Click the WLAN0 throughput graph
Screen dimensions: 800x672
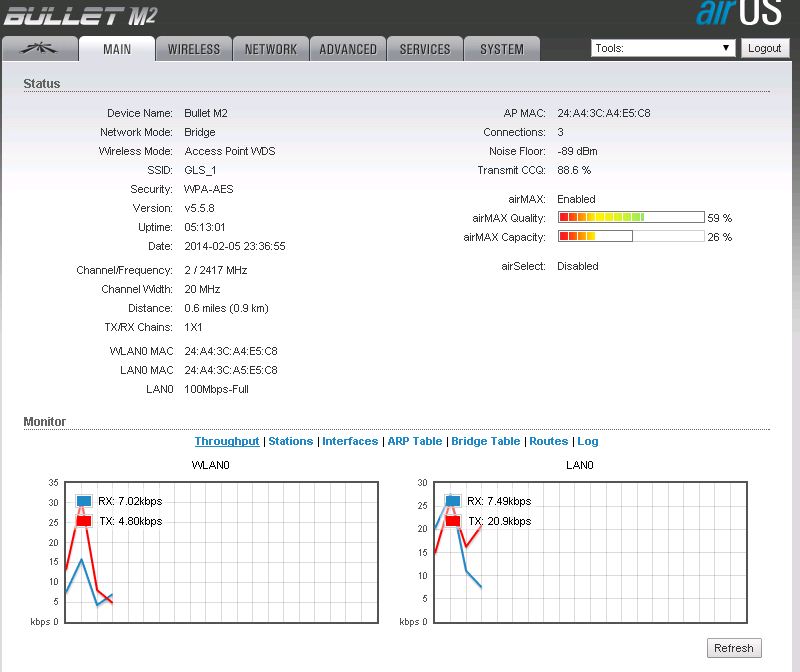[221, 552]
